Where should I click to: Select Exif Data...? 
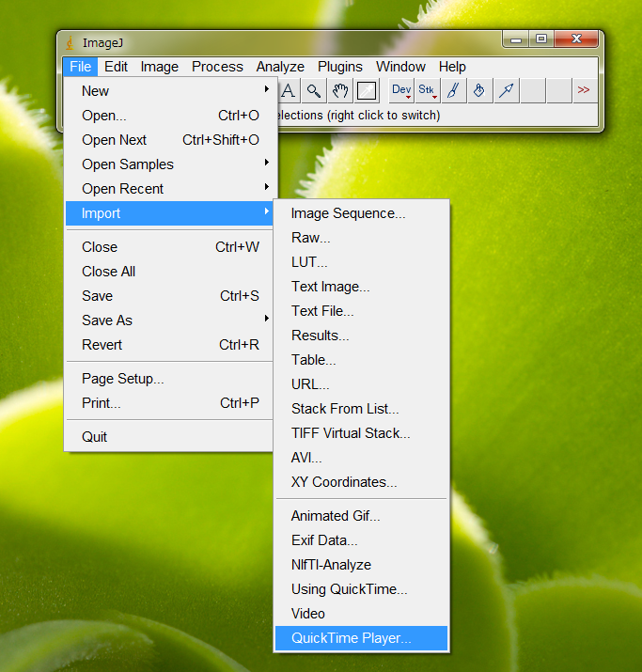(361, 540)
